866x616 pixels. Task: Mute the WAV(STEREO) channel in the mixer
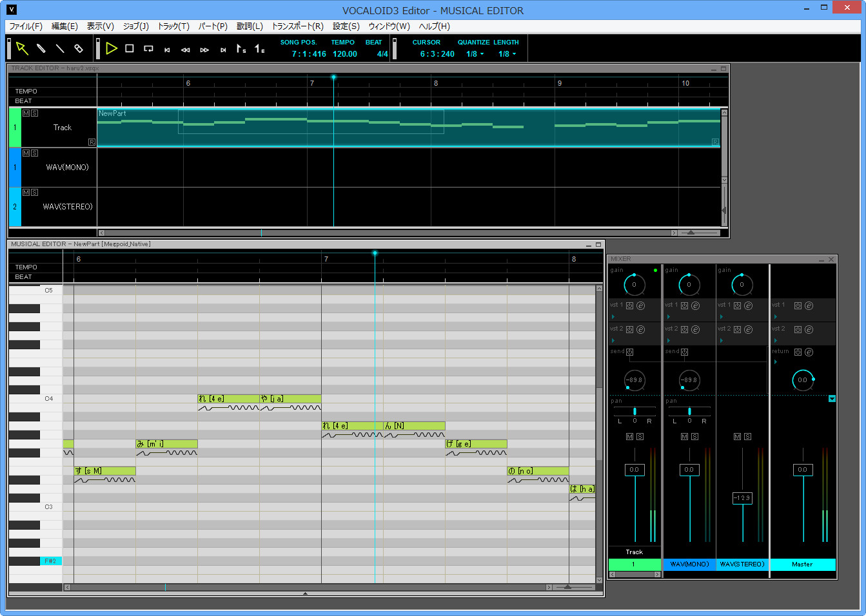point(737,436)
